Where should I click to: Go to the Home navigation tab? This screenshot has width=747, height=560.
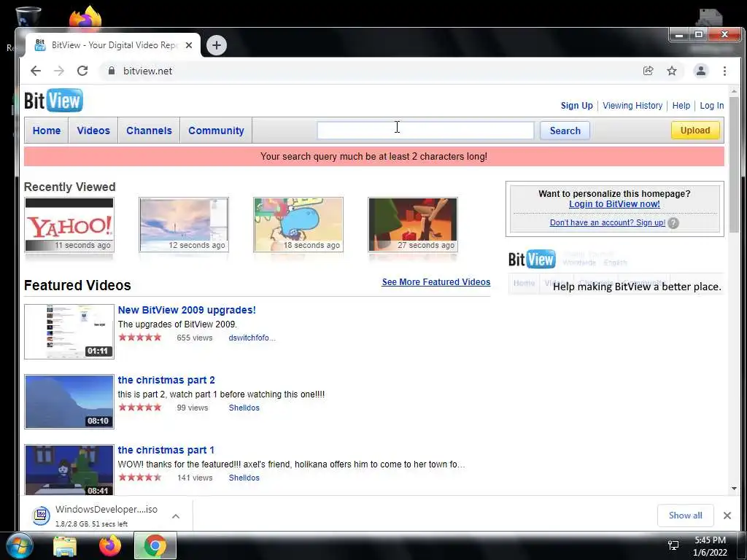[47, 131]
